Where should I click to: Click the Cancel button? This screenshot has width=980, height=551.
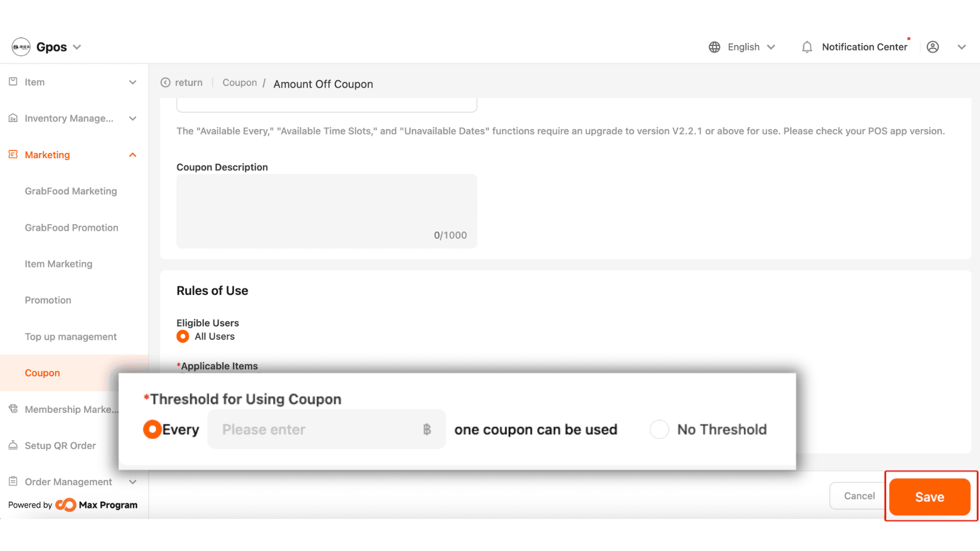(859, 496)
